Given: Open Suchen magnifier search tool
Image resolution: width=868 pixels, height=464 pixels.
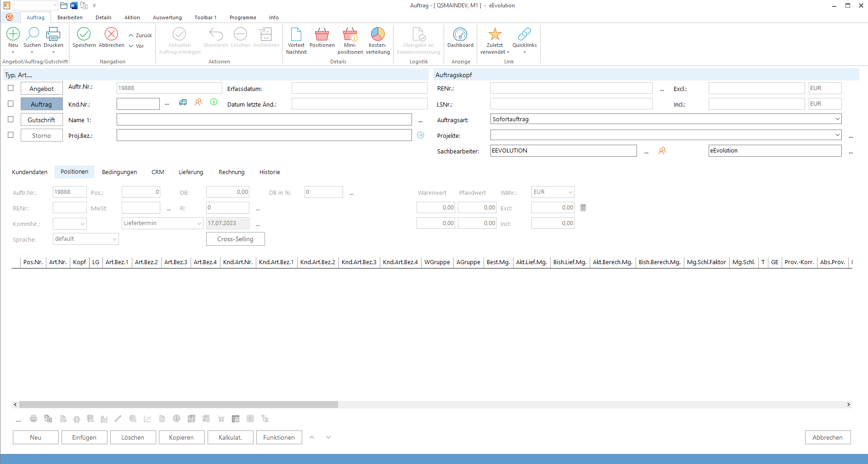Looking at the screenshot, I should coord(32,34).
